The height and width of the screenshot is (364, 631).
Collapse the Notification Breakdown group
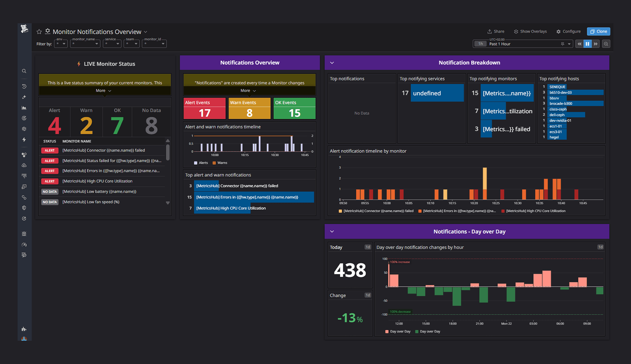pos(332,63)
